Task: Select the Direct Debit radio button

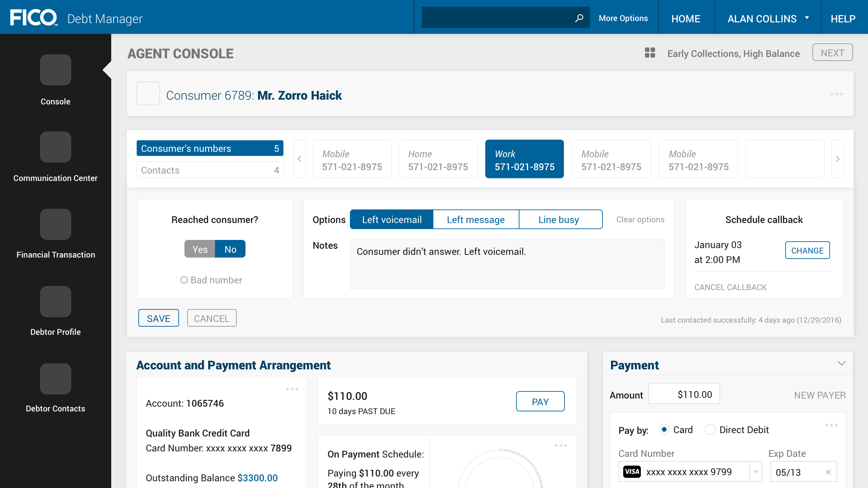Action: pyautogui.click(x=710, y=430)
